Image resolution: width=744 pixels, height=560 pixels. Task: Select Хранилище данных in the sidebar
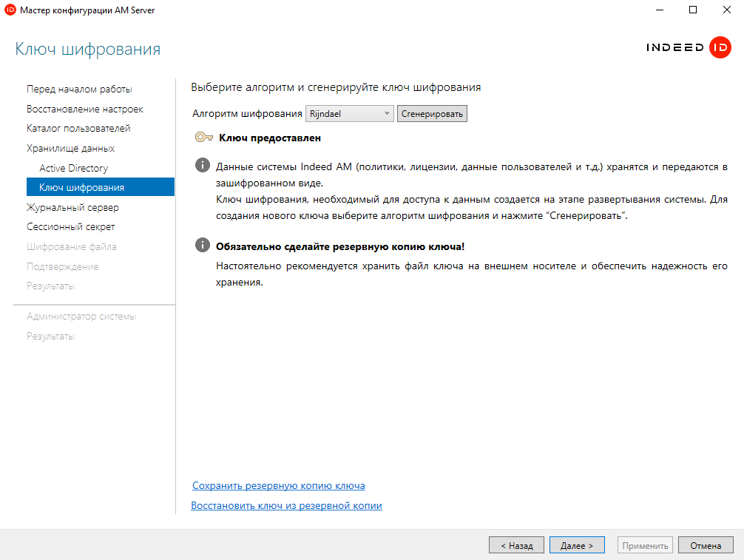70,149
